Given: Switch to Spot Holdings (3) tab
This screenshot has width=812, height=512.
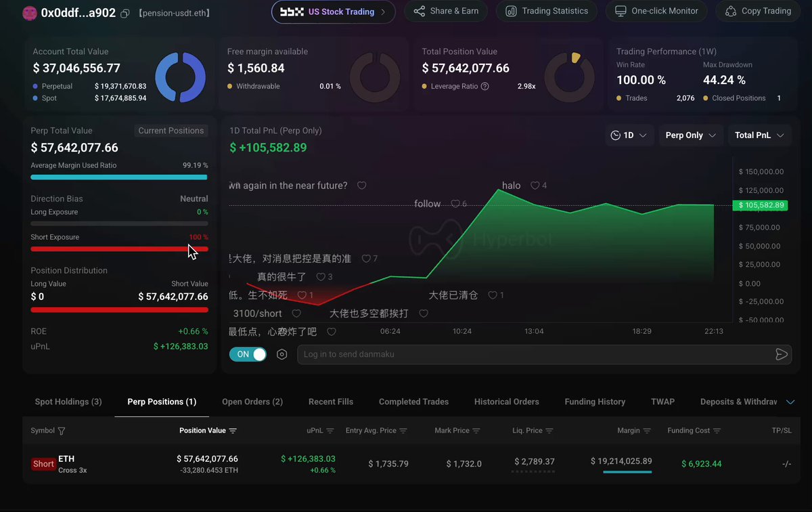Looking at the screenshot, I should pyautogui.click(x=68, y=402).
